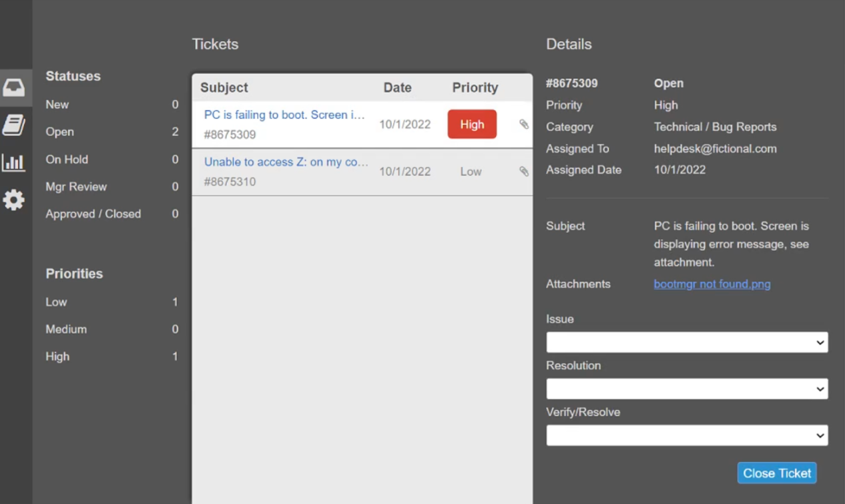Viewport: 845px width, 504px height.
Task: Sort tickets by Date column header
Action: tap(397, 87)
